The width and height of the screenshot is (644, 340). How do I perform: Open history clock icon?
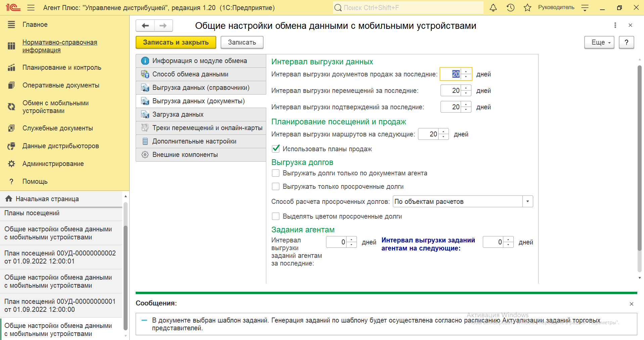click(x=510, y=7)
